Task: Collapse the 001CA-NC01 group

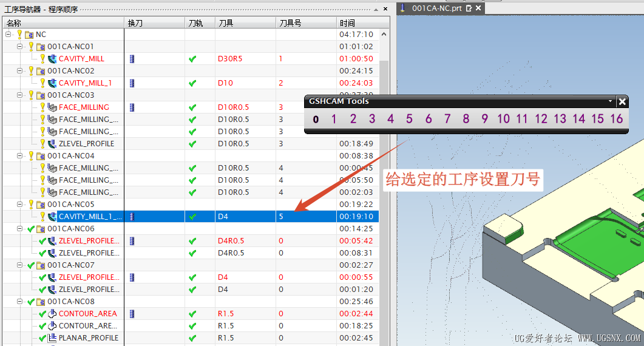Action: pos(19,46)
